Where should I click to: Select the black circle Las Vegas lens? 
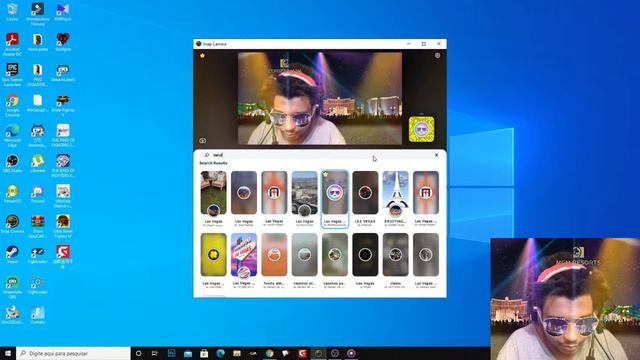[x=365, y=255]
